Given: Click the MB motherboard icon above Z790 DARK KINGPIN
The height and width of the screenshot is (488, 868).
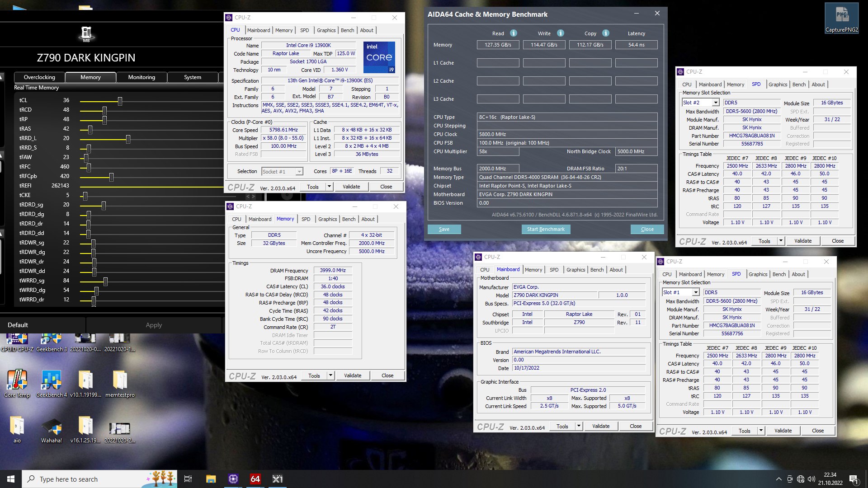Looking at the screenshot, I should point(86,34).
